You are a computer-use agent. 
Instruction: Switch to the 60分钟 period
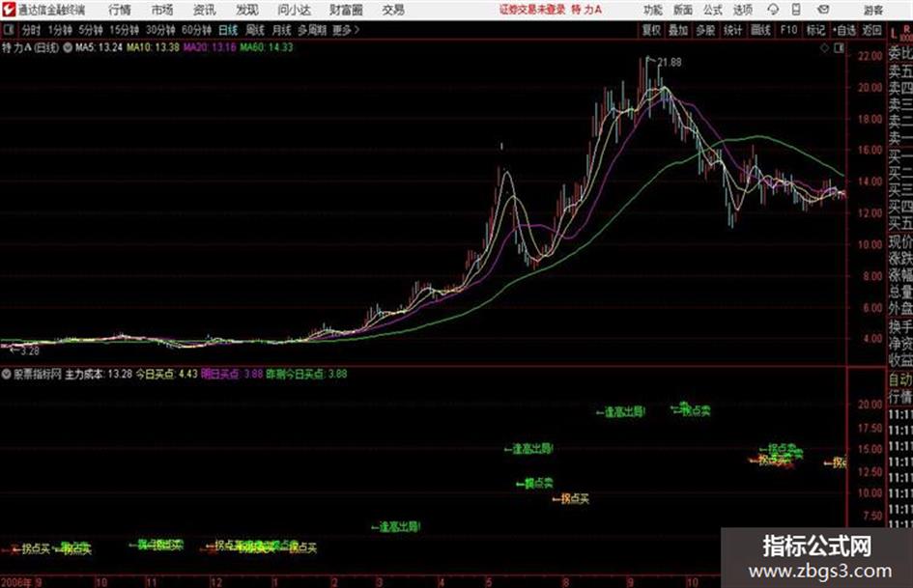(x=196, y=30)
